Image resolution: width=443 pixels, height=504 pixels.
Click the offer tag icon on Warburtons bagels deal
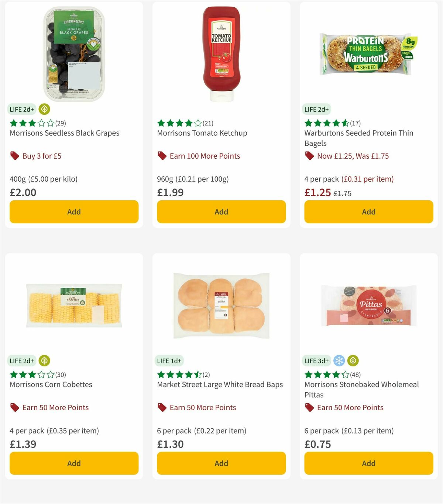coord(310,156)
